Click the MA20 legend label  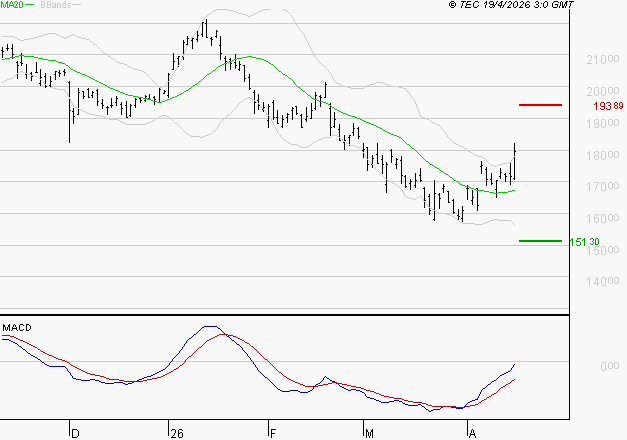[x=12, y=4]
